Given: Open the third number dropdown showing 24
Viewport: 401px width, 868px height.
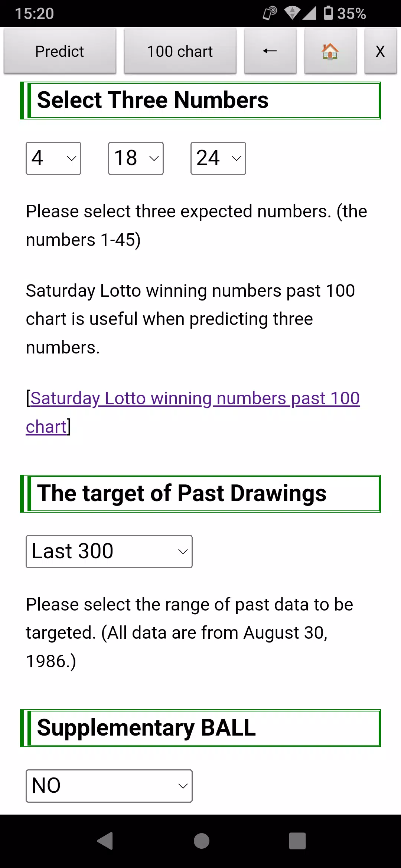Looking at the screenshot, I should (x=218, y=158).
